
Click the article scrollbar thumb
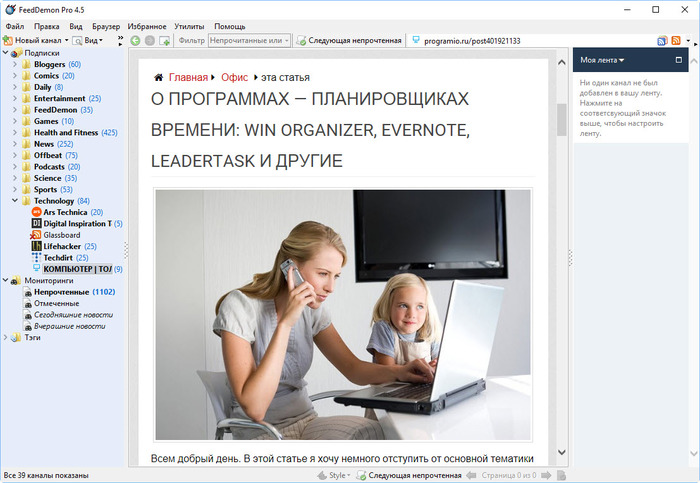pos(562,120)
